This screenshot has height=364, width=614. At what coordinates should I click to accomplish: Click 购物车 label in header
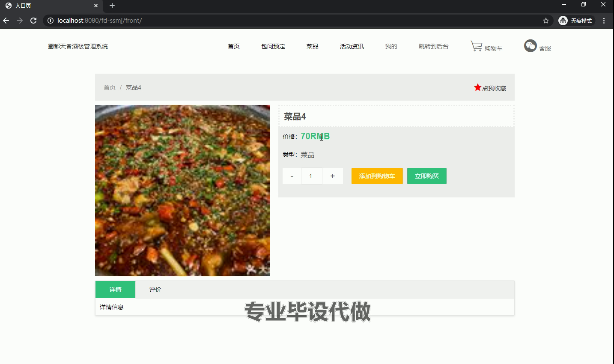point(494,48)
